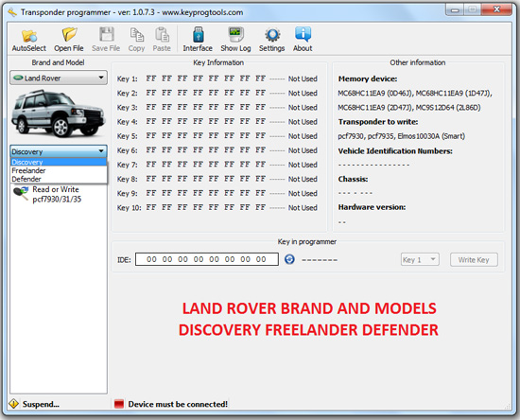This screenshot has height=420, width=520.
Task: Click the Paste toolbar icon
Action: 162,35
